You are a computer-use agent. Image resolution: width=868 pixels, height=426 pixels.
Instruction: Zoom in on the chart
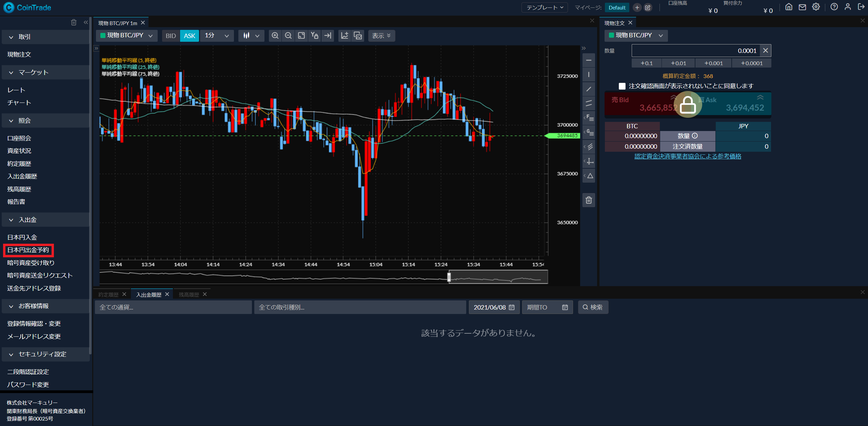(x=275, y=36)
